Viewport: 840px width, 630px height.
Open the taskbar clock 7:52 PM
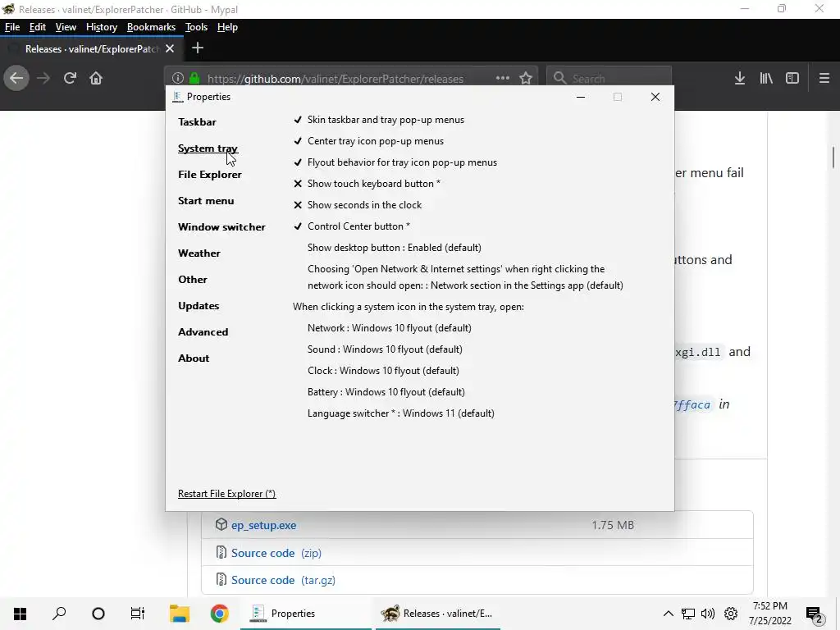pos(769,614)
